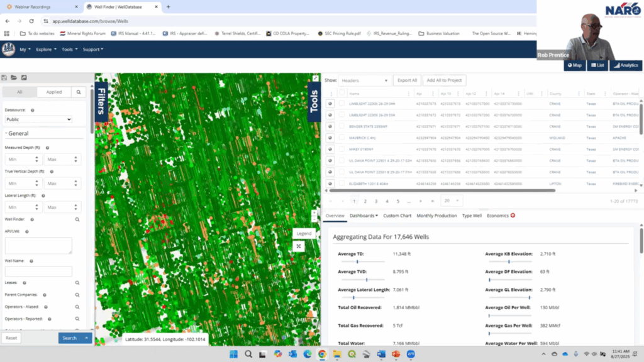Click the filter search magnifier tab

(79, 92)
